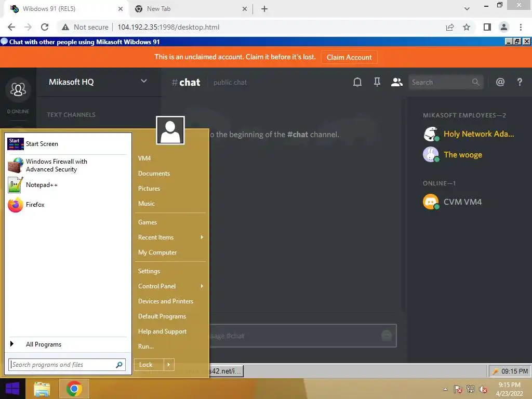Image resolution: width=532 pixels, height=399 pixels.
Task: Click Holy Network Ada... avatar
Action: click(x=431, y=134)
